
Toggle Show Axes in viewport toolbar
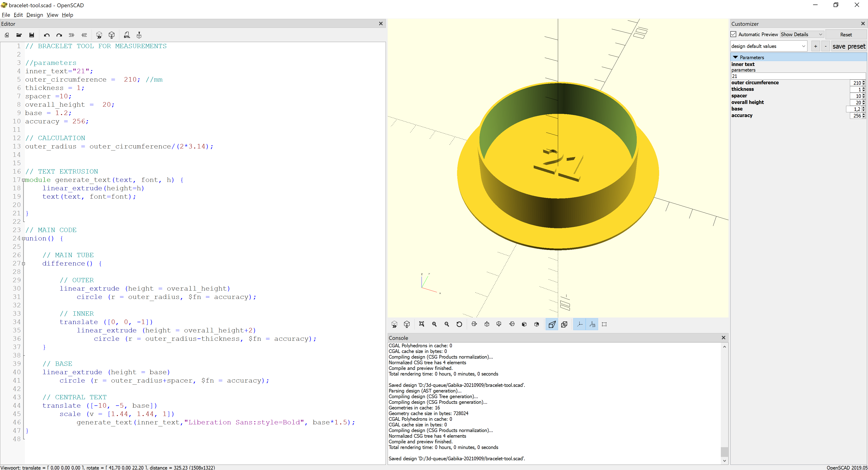580,324
